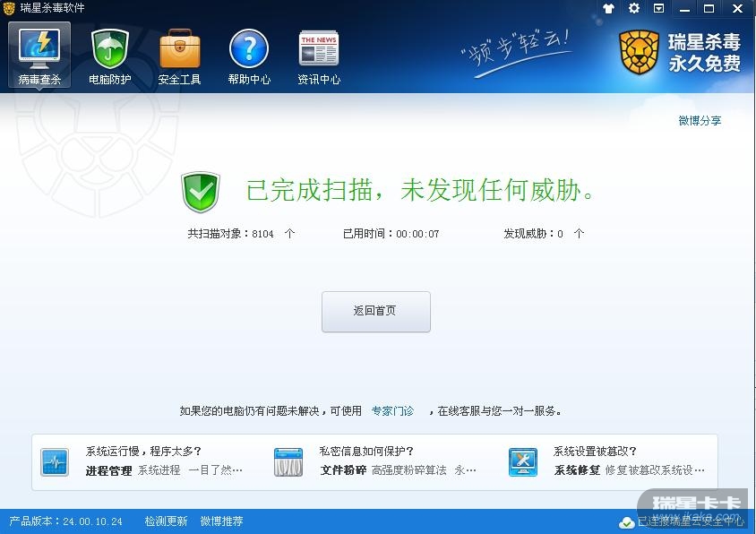Image resolution: width=756 pixels, height=534 pixels.
Task: Click the 系统运行慢，程序太多？ question text
Action: coord(143,452)
